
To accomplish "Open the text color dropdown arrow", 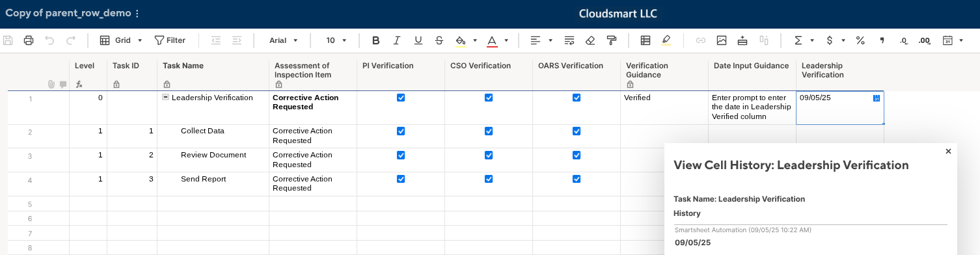I will (x=506, y=40).
